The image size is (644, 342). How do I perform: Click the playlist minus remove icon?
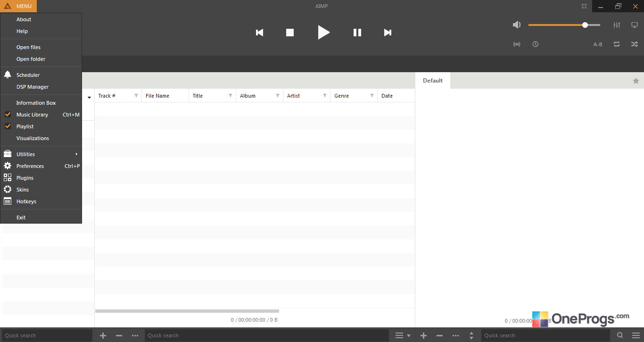[x=439, y=335]
